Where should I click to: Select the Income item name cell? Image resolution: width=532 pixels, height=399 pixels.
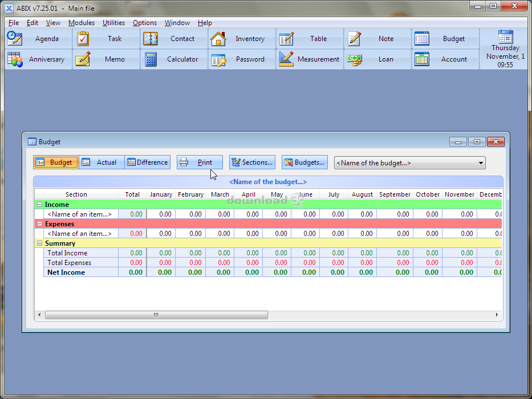(x=81, y=214)
